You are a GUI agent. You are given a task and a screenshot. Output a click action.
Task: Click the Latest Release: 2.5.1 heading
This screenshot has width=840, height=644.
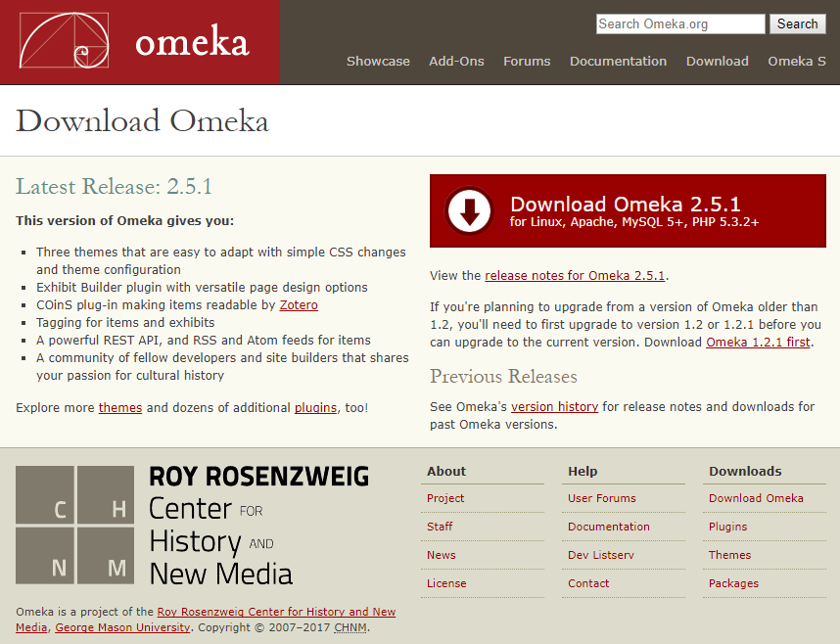114,187
